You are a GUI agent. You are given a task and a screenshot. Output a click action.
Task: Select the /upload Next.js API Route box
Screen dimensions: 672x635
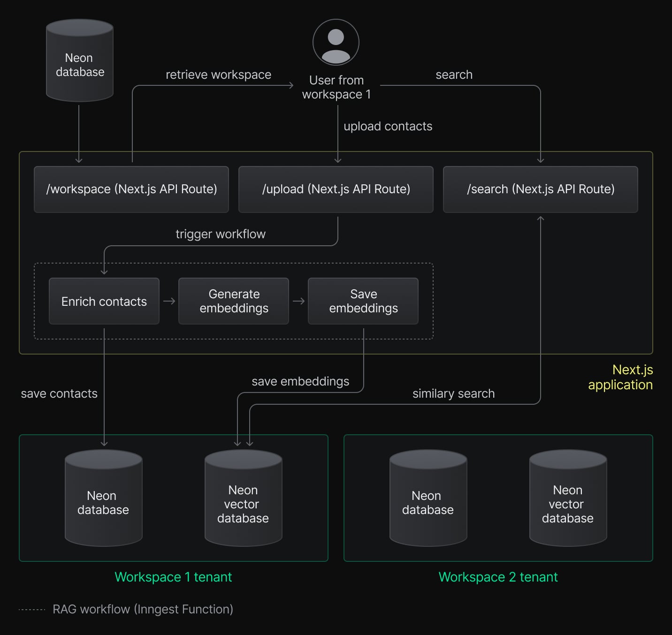[x=336, y=189]
